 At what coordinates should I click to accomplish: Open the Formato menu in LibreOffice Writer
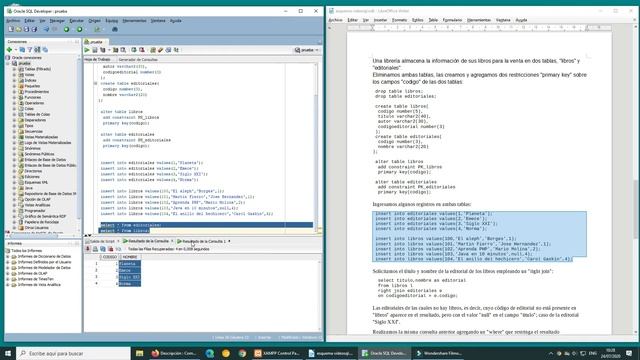point(399,20)
